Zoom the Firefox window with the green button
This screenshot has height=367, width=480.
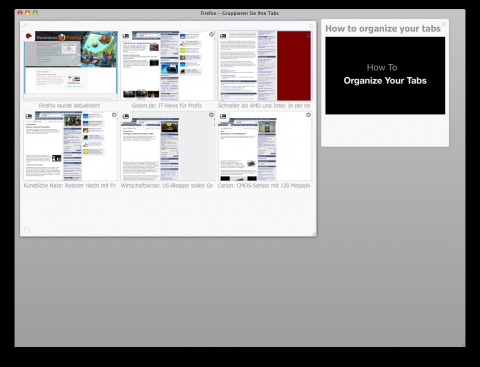(35, 13)
